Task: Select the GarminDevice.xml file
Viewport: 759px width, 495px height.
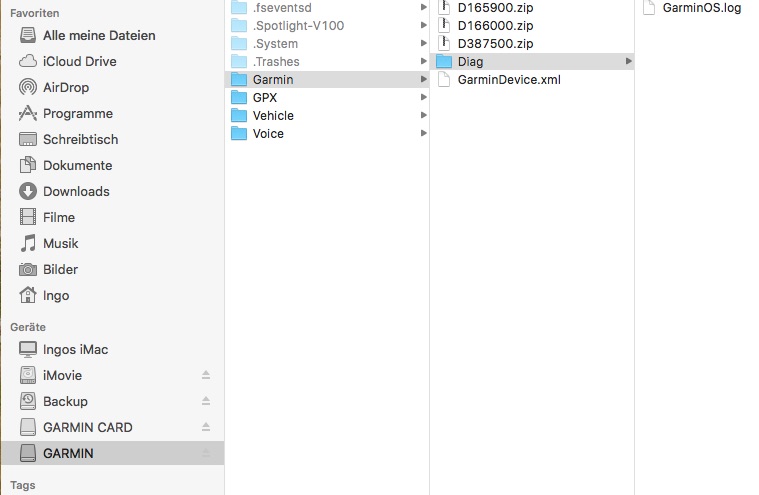Action: [x=508, y=79]
